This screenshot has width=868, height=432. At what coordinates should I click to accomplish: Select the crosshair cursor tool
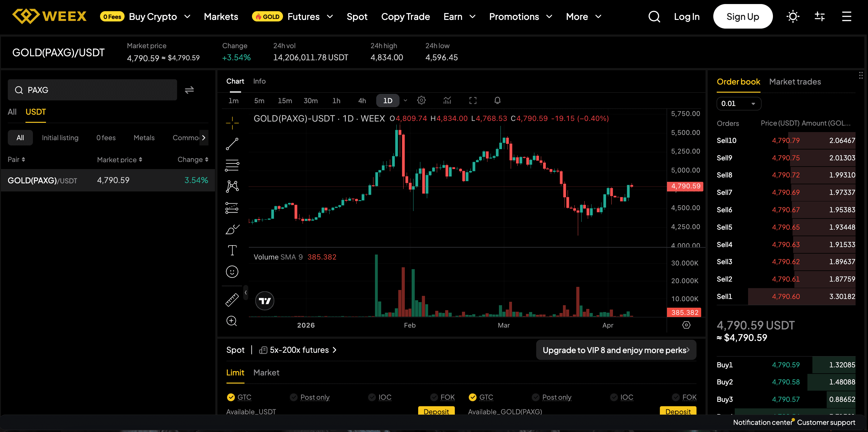[232, 123]
